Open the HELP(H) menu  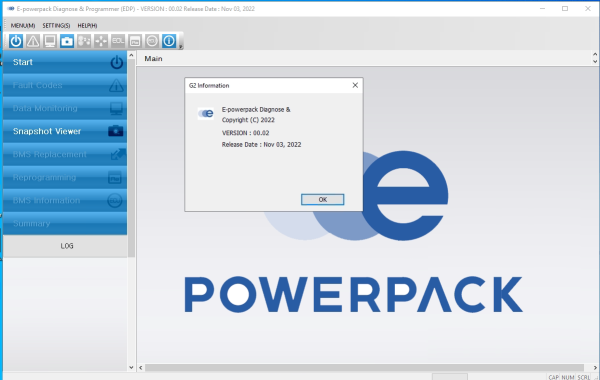pyautogui.click(x=87, y=26)
